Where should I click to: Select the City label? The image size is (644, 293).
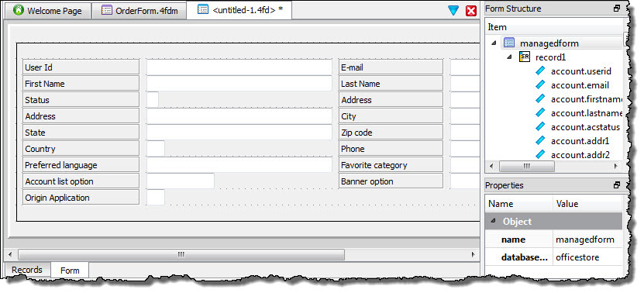[x=391, y=116]
